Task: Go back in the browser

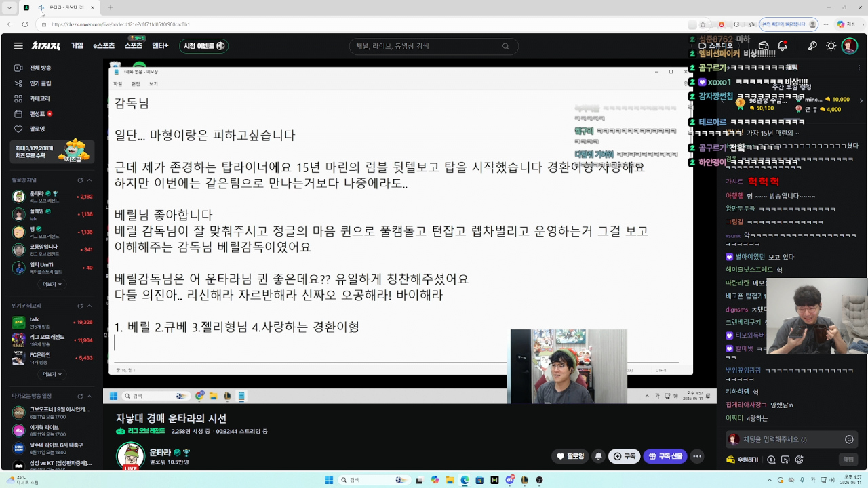Action: (x=9, y=24)
